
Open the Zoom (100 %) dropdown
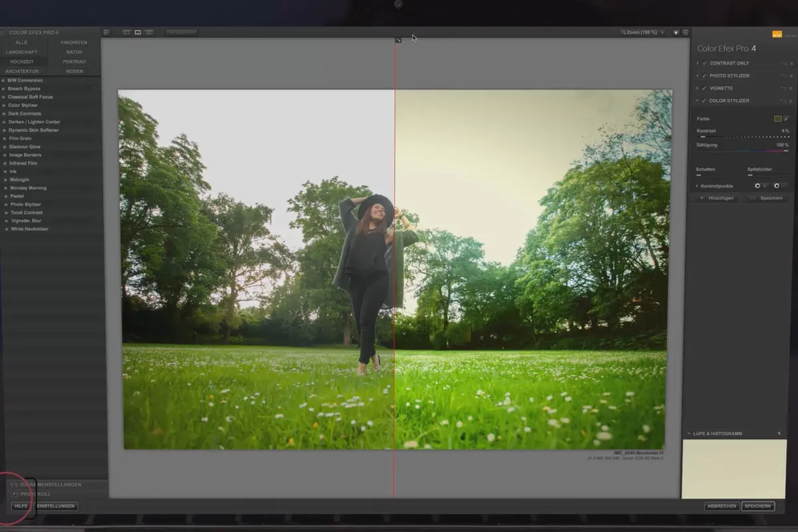[642, 32]
